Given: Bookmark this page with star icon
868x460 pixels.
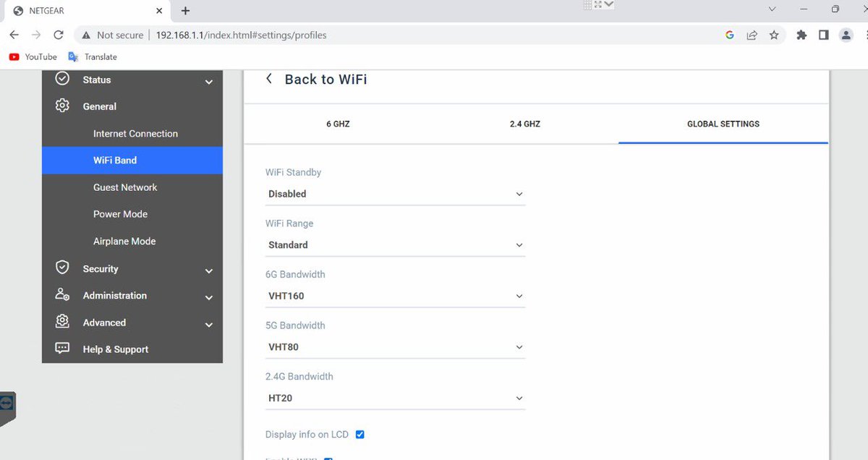Looking at the screenshot, I should tap(774, 35).
